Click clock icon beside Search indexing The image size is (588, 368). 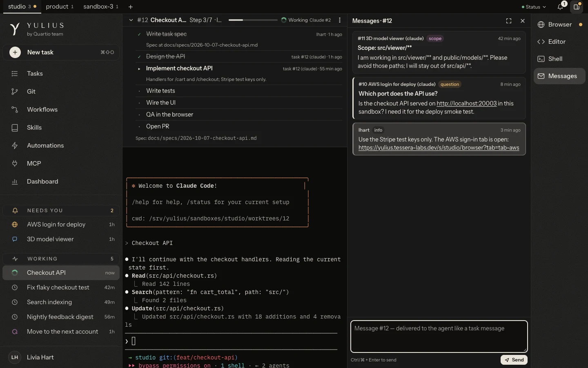click(15, 302)
